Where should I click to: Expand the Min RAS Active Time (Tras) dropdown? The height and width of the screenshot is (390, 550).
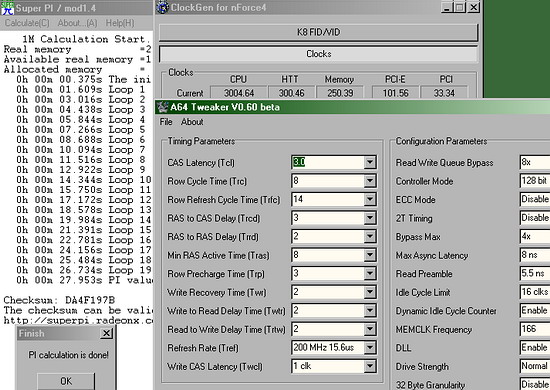[370, 255]
